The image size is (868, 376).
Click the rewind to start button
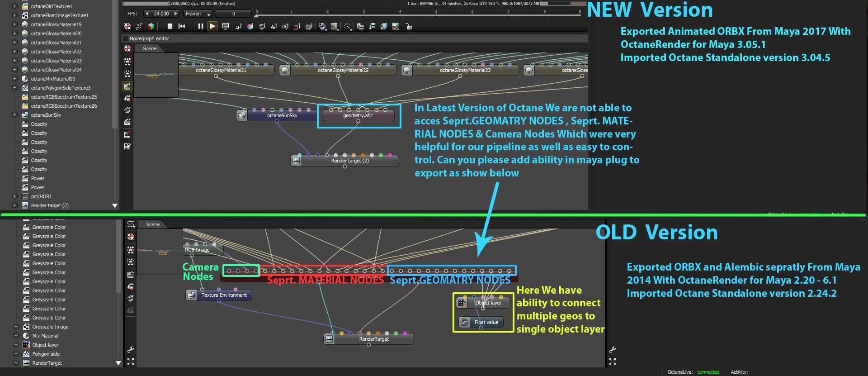182,26
